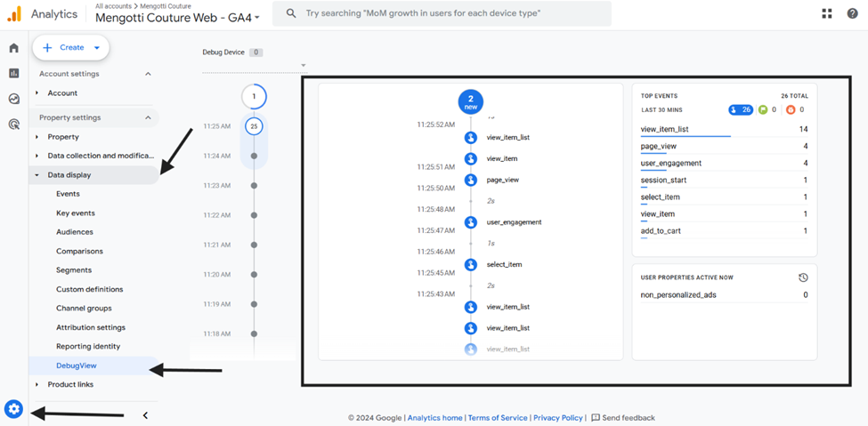Screen dimensions: 868x426
Task: Expand the Property tree item
Action: (x=37, y=137)
